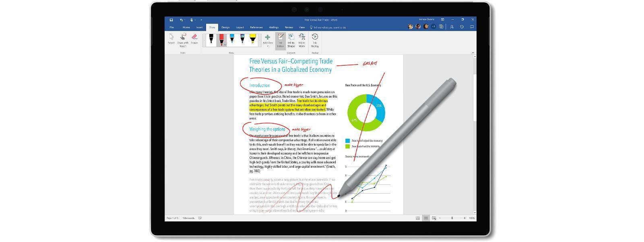Zoom out with the minus button

pyautogui.click(x=440, y=218)
